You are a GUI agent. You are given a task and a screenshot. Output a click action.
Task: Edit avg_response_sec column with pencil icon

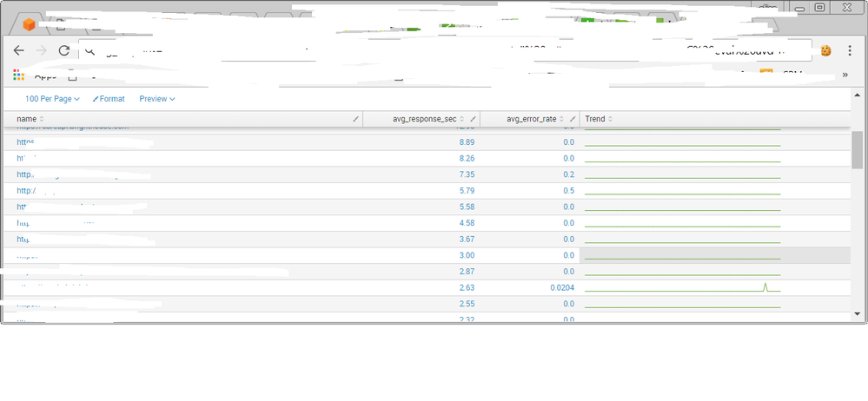tap(474, 119)
